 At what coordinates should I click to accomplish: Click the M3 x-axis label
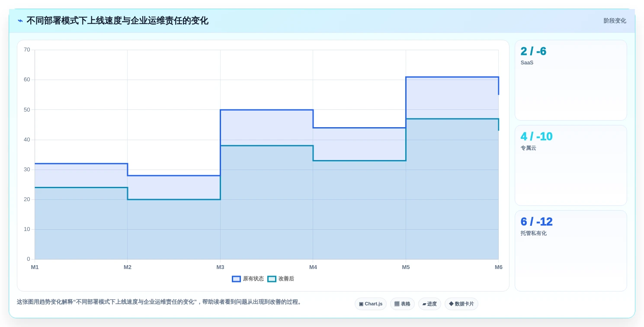[220, 267]
